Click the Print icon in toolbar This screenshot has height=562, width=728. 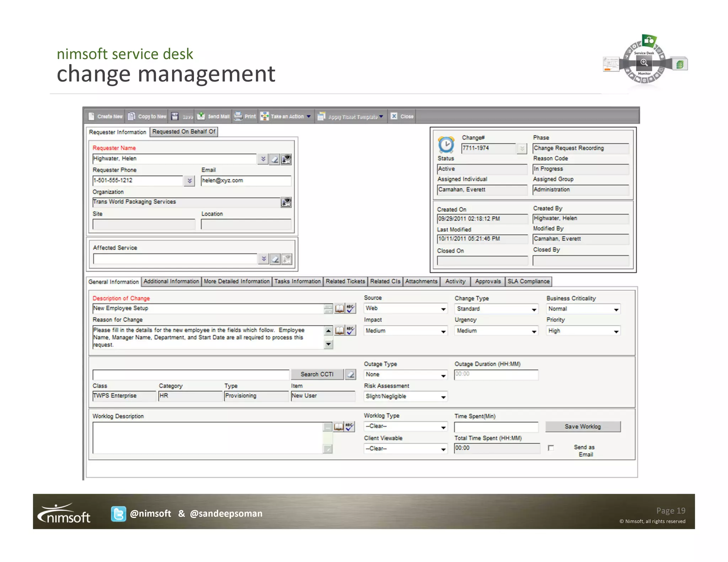(238, 116)
